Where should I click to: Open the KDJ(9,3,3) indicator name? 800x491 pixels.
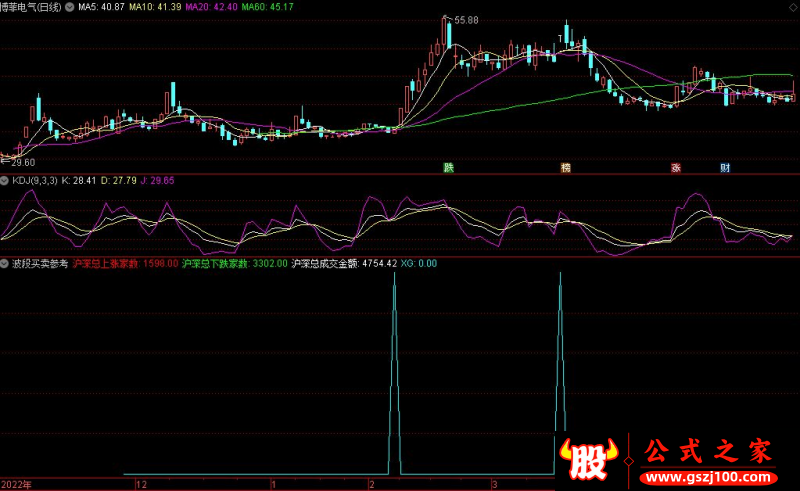click(33, 181)
